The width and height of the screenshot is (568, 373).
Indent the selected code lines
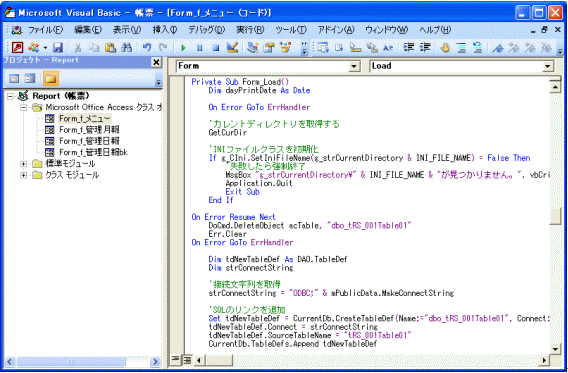pyautogui.click(x=409, y=47)
